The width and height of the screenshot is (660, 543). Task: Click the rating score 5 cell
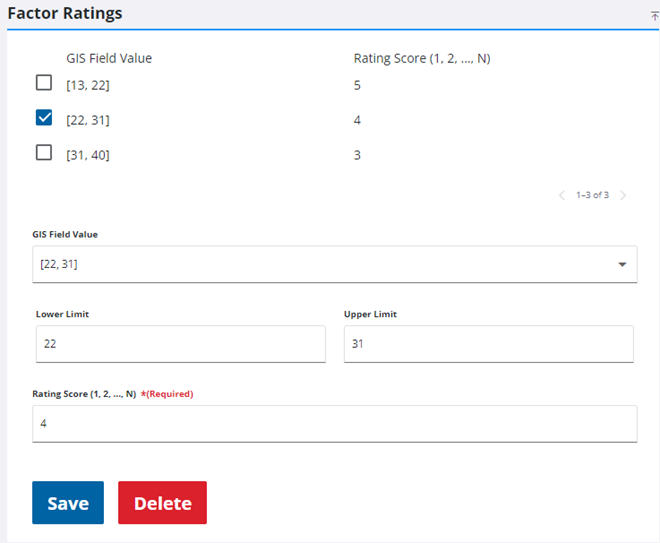357,85
